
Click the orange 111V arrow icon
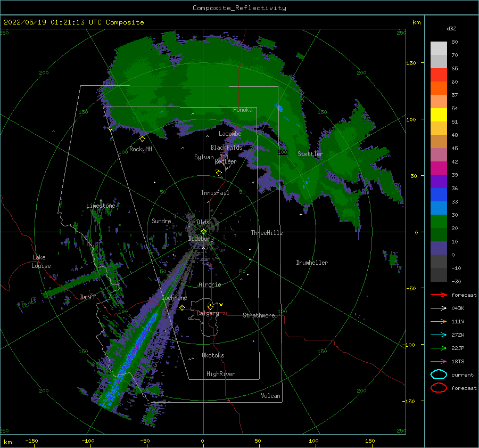439,321
